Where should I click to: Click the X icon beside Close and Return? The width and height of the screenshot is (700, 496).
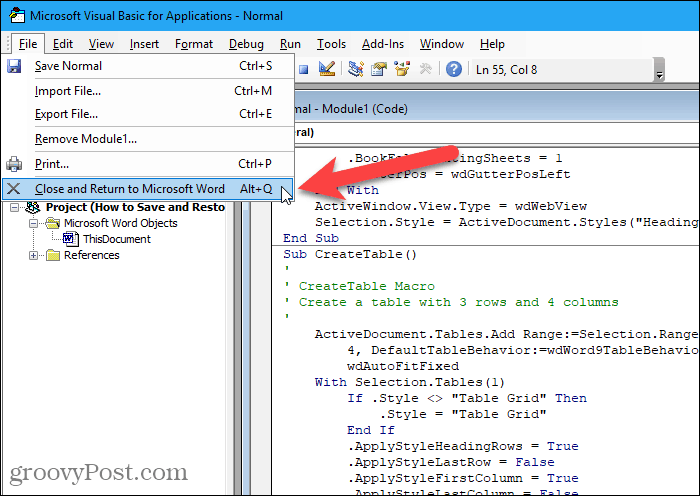pyautogui.click(x=14, y=189)
